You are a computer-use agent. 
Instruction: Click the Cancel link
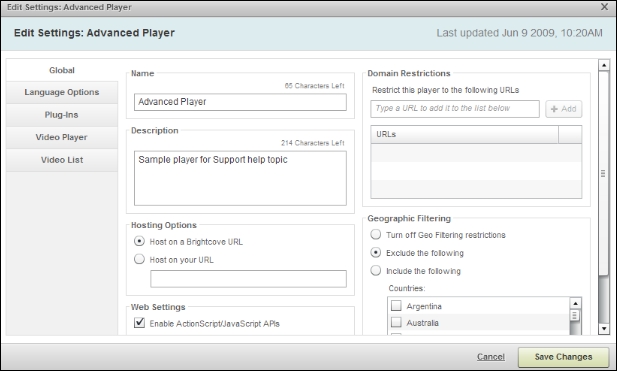pyautogui.click(x=491, y=356)
